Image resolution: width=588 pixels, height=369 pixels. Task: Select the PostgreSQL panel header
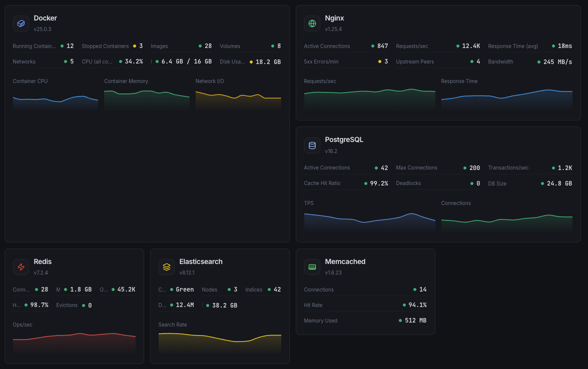click(344, 139)
